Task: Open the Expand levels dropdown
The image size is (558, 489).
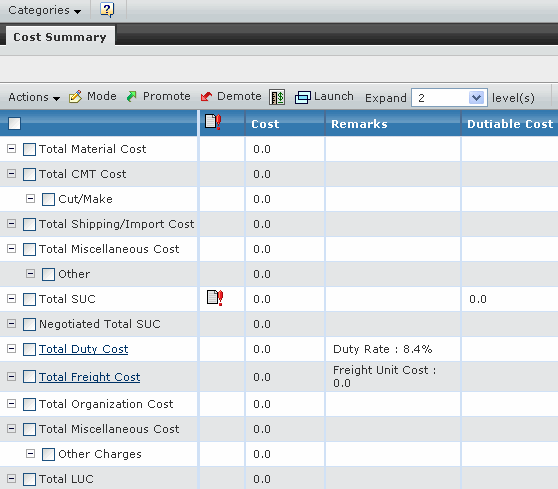Action: coord(449,98)
